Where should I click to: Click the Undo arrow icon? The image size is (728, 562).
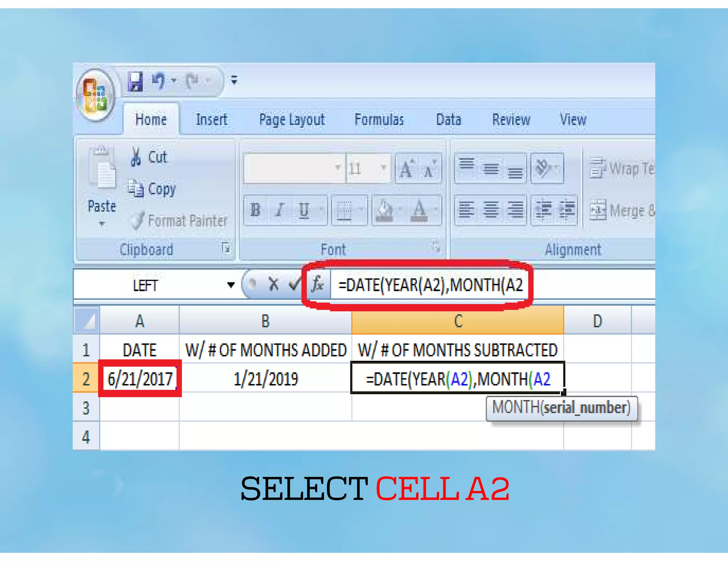[158, 81]
